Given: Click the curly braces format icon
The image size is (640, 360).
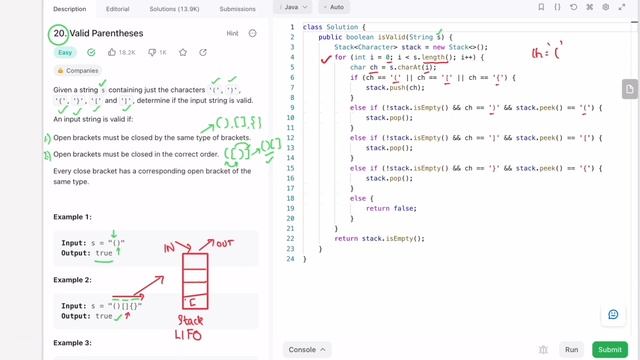Looking at the screenshot, I should pyautogui.click(x=557, y=7).
